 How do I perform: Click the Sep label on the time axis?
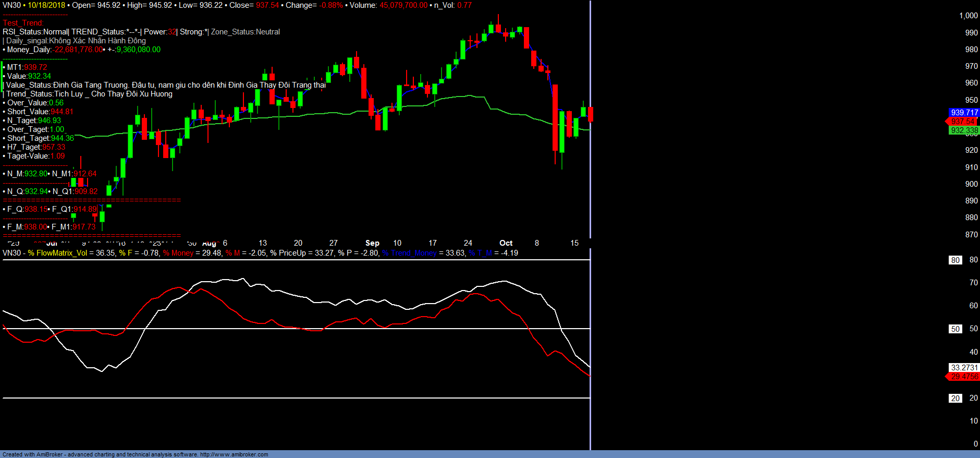tap(372, 243)
